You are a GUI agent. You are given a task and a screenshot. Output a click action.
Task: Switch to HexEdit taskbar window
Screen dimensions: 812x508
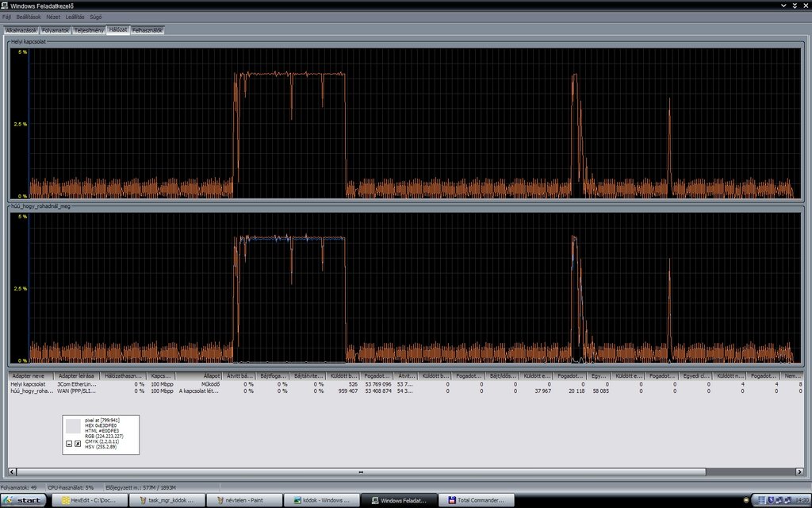(x=90, y=500)
